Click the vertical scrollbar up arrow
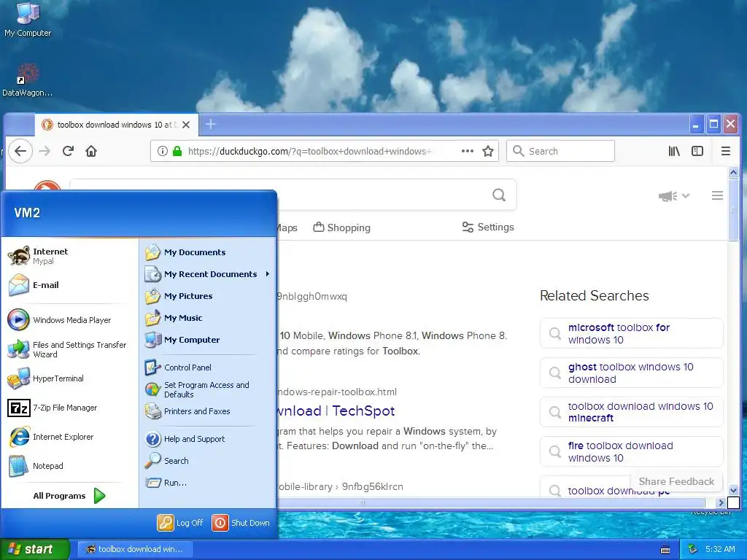747x560 pixels. pos(734,172)
